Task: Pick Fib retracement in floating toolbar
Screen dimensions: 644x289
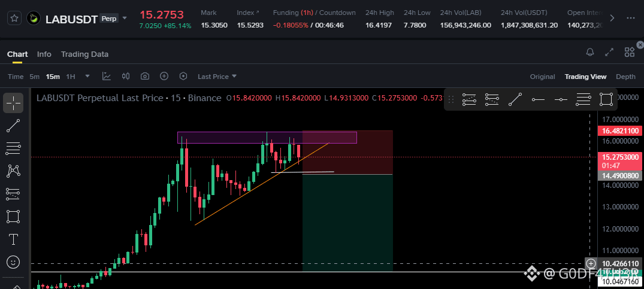Action: (x=583, y=99)
